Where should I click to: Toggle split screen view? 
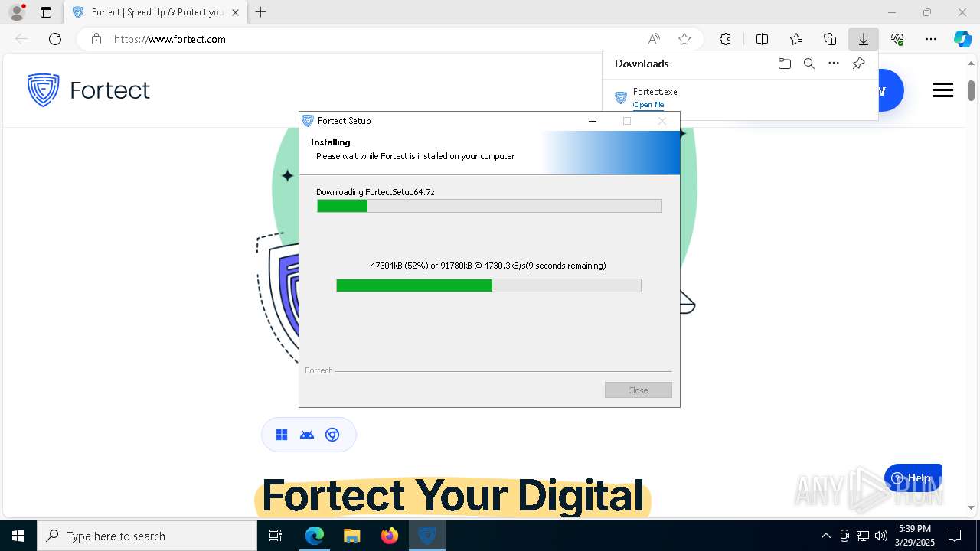[x=762, y=39]
